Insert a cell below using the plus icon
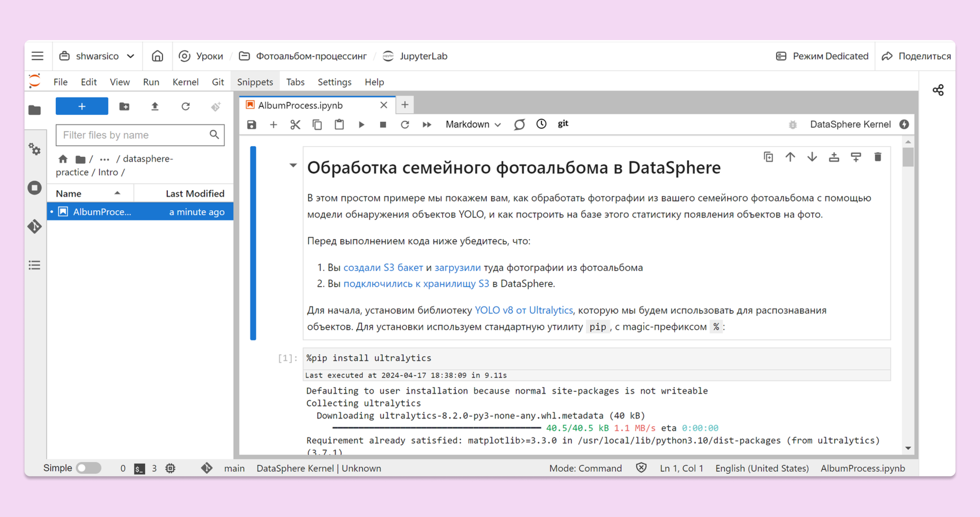Image resolution: width=980 pixels, height=517 pixels. [274, 125]
